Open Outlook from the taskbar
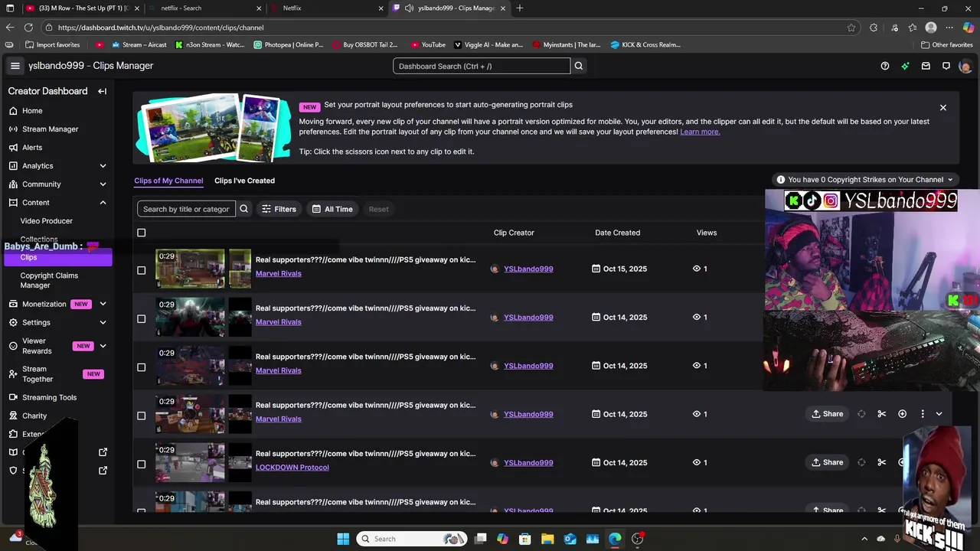 (x=570, y=539)
